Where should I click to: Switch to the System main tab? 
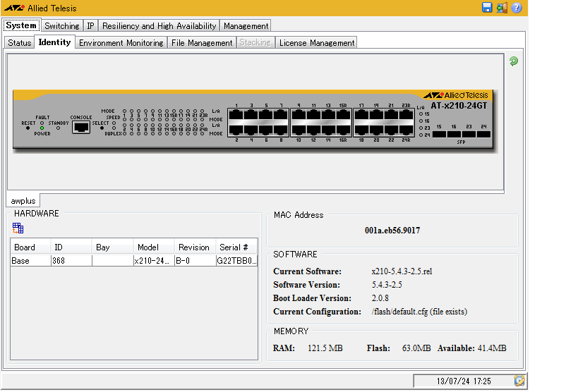pos(21,25)
